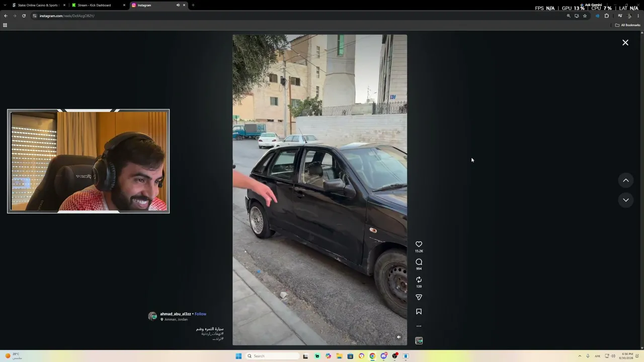
Task: Open the weather widget on the taskbar
Action: coord(13,356)
